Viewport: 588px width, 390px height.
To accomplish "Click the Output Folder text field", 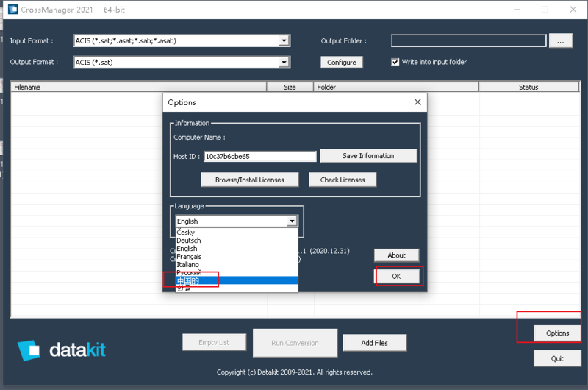I will [x=468, y=40].
